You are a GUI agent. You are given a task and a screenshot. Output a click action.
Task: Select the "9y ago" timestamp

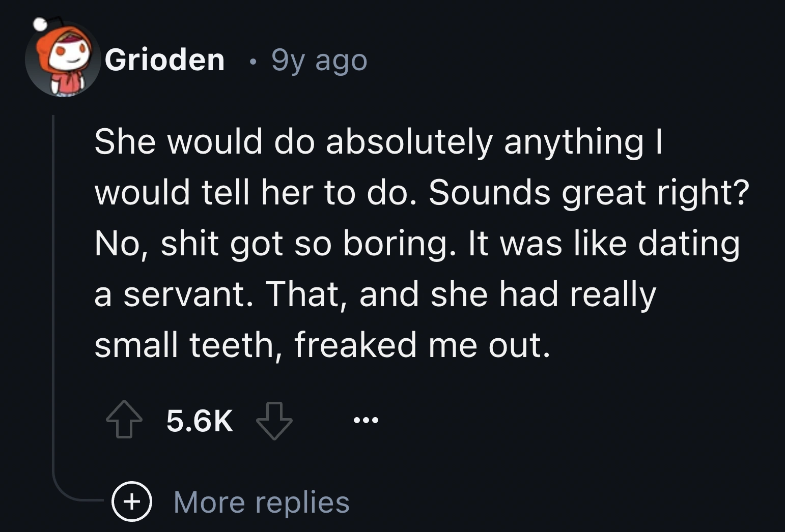point(319,61)
